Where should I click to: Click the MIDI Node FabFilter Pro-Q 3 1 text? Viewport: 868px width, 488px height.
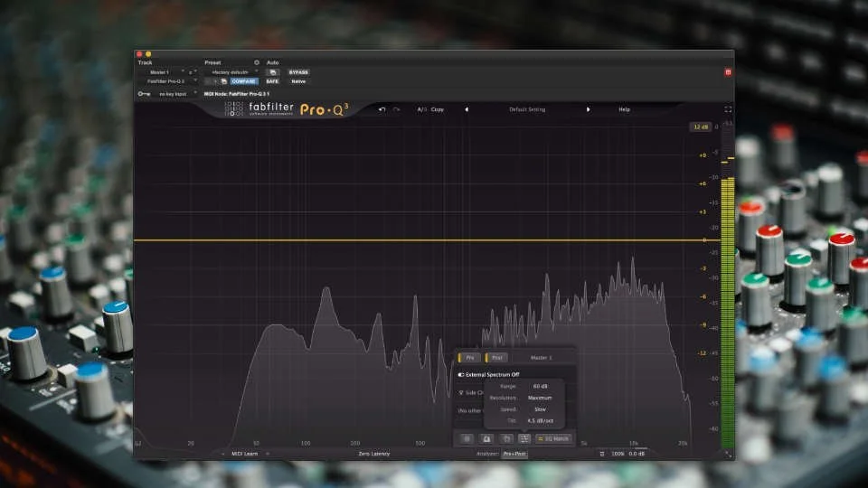(236, 94)
